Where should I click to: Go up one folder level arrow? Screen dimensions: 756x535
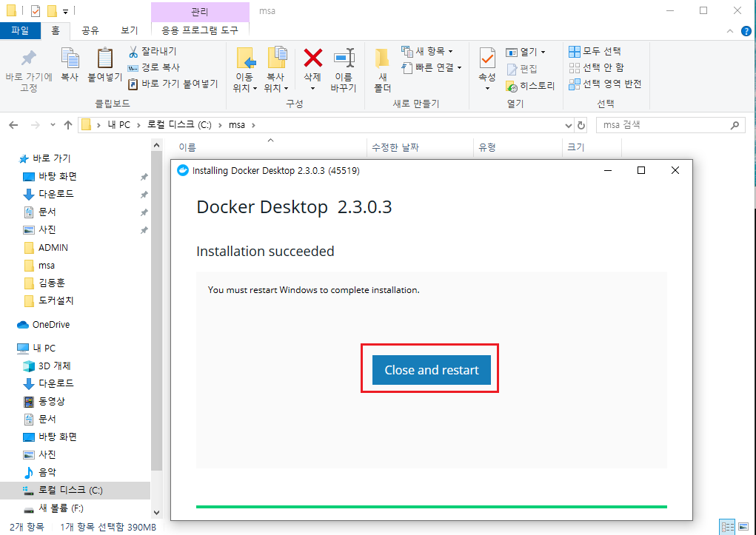68,125
